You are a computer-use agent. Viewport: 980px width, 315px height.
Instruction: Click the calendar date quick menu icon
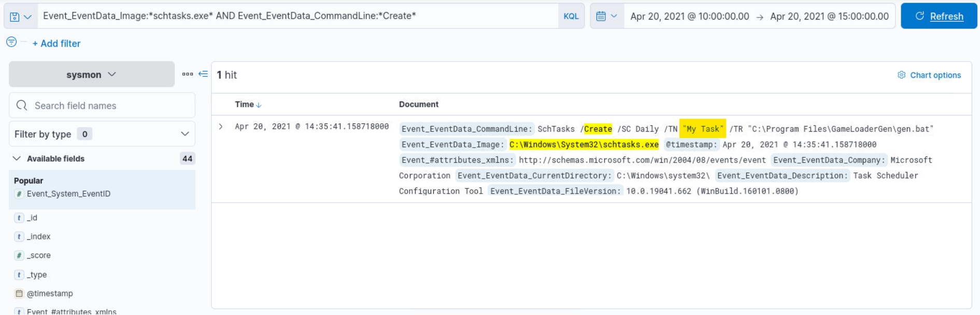pos(606,16)
